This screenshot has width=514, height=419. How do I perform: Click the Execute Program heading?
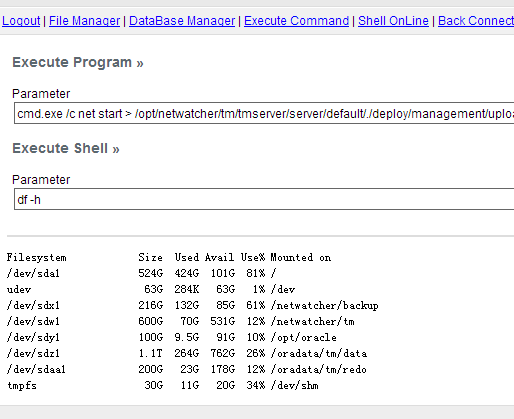[78, 62]
